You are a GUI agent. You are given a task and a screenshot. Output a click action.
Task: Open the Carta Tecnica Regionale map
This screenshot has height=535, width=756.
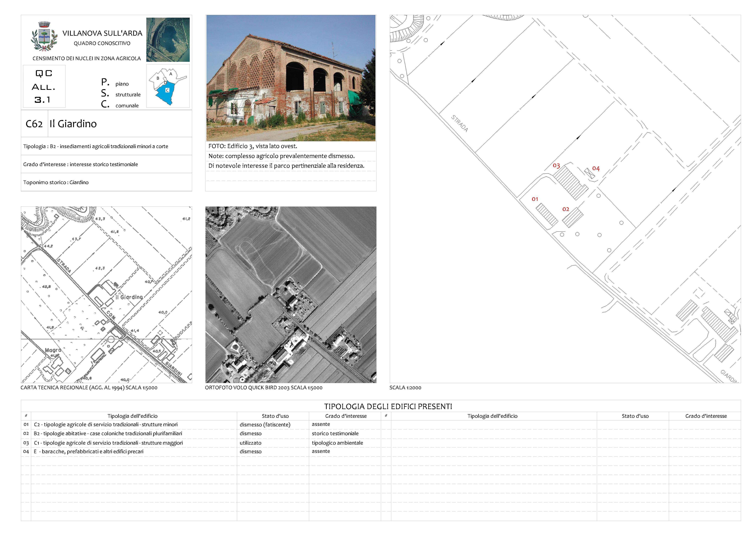coord(106,294)
